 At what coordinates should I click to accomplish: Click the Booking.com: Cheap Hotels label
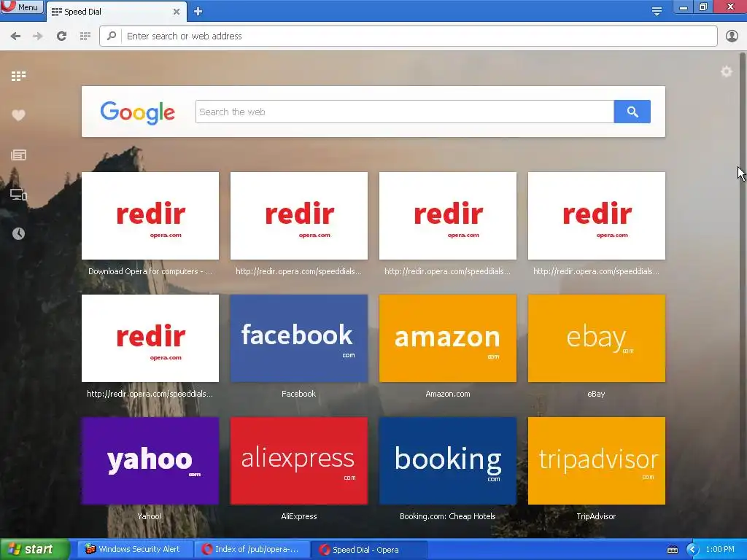click(447, 516)
